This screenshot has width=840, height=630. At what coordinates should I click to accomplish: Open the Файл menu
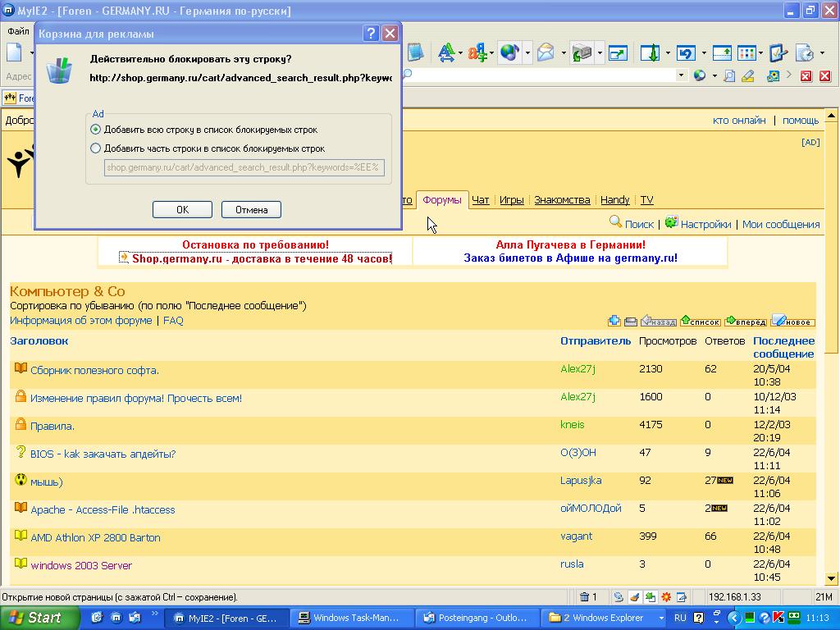(x=18, y=31)
